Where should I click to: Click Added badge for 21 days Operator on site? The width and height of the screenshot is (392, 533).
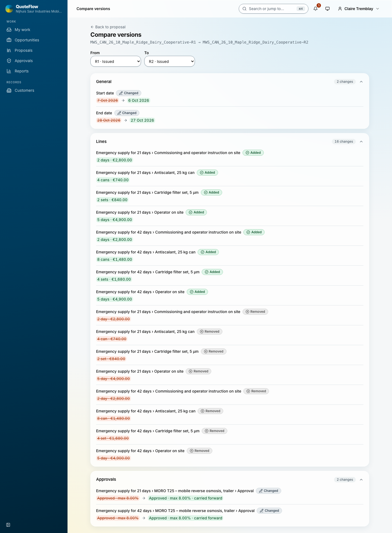tap(196, 212)
